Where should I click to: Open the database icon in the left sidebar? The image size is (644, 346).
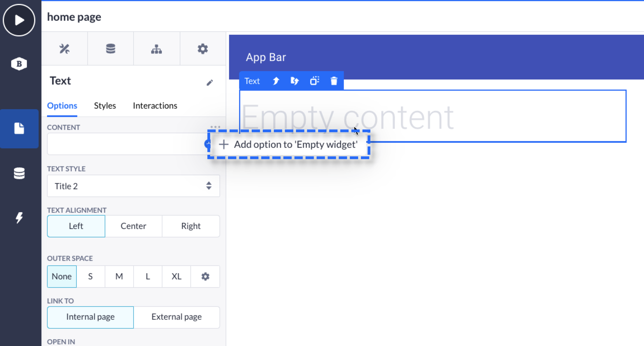coord(19,173)
